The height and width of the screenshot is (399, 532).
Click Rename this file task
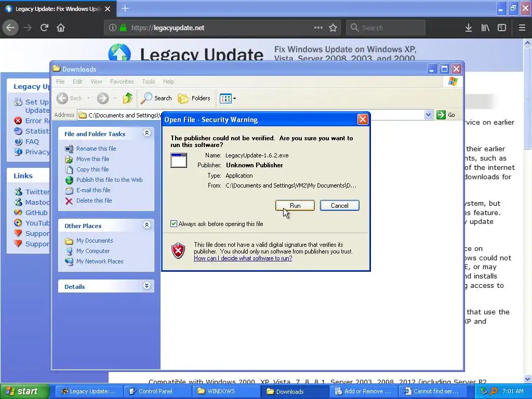[96, 148]
